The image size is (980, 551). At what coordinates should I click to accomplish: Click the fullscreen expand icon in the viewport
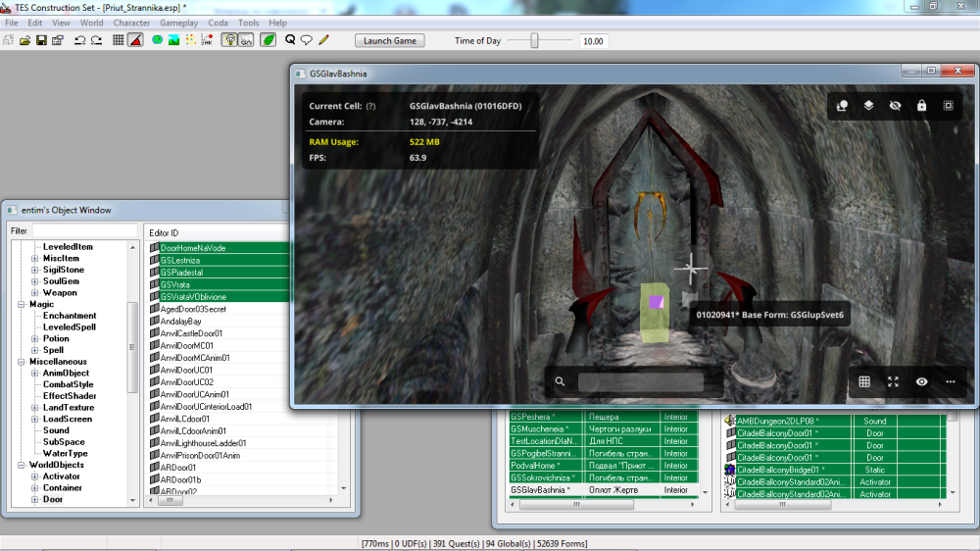893,381
